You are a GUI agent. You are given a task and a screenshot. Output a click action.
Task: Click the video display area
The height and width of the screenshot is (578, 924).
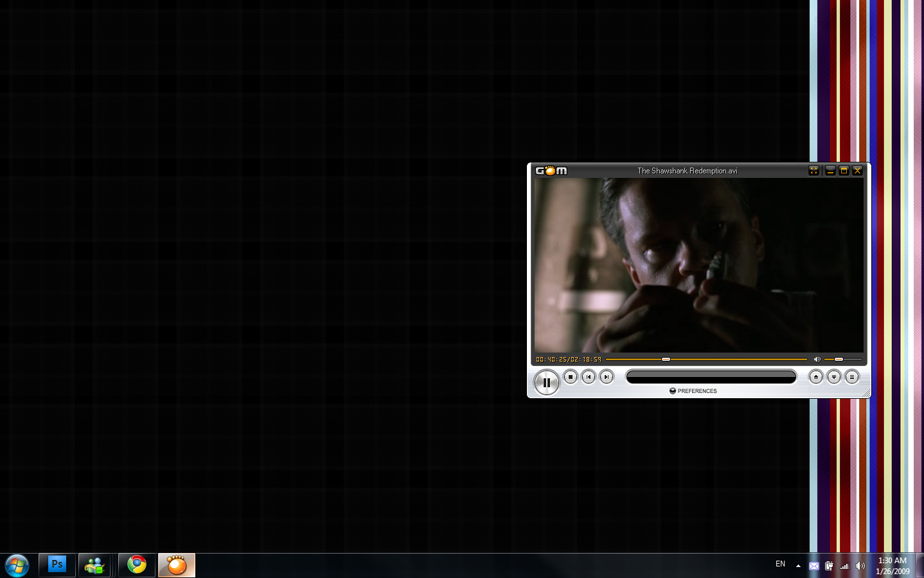coord(699,265)
